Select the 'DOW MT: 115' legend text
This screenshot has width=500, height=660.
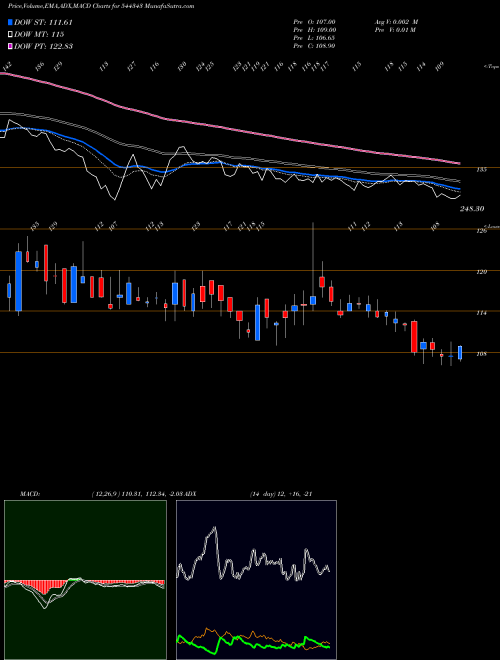point(39,34)
